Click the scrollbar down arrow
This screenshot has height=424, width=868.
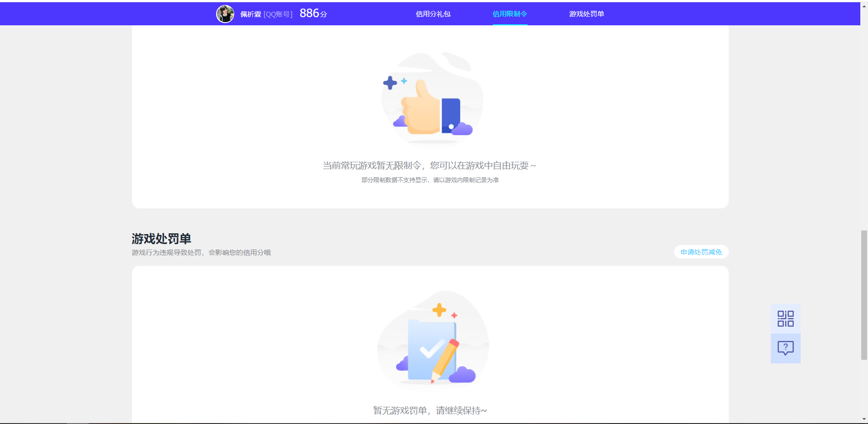(x=864, y=419)
